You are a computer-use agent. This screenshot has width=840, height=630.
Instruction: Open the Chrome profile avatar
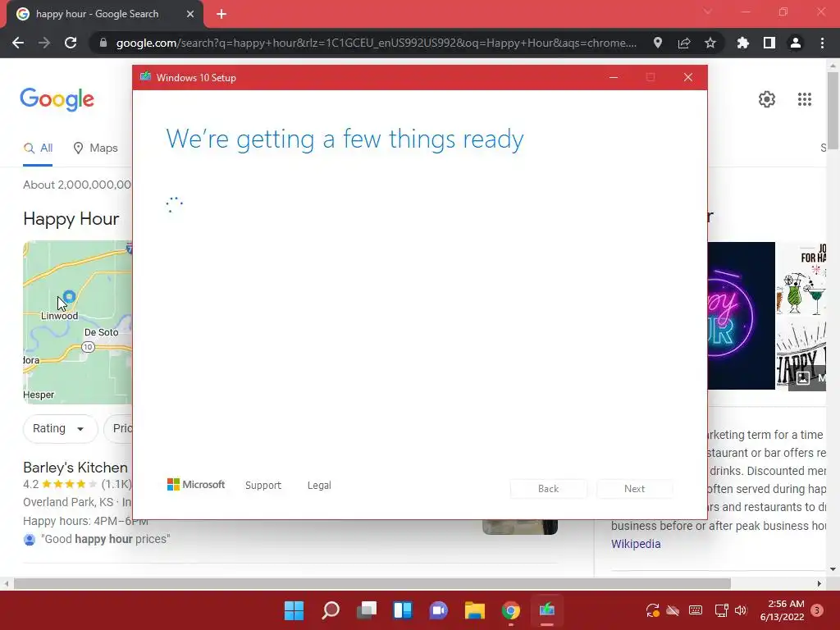[x=796, y=43]
